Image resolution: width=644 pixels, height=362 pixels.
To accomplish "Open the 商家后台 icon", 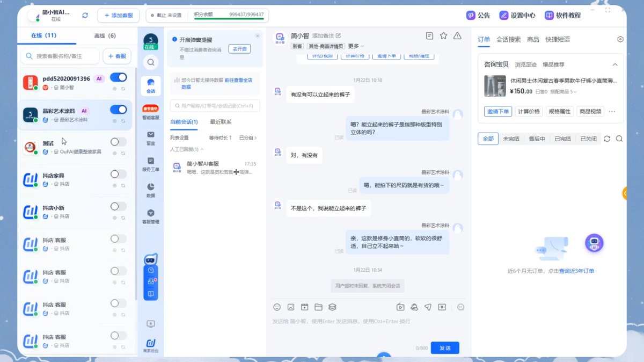I will coord(151,345).
